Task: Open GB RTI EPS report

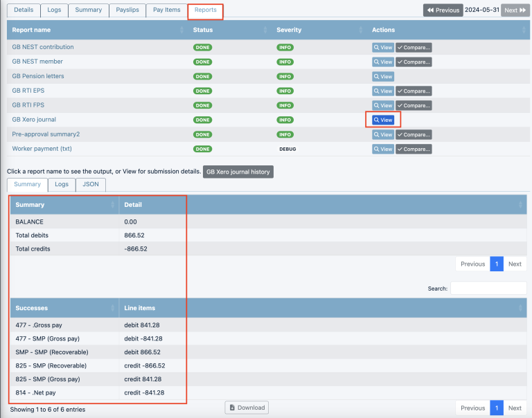Action: (x=28, y=91)
